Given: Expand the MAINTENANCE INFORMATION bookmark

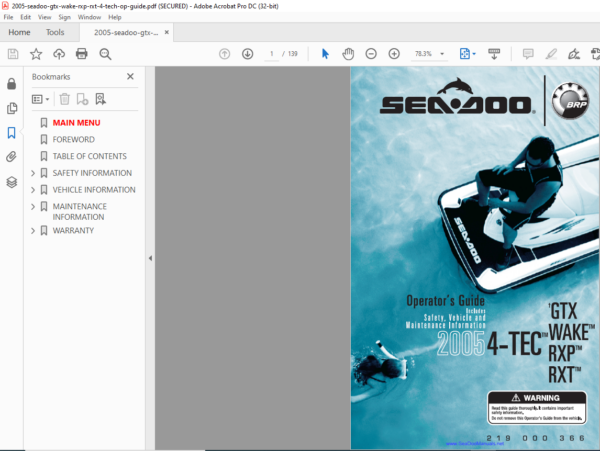Looking at the screenshot, I should coord(33,207).
